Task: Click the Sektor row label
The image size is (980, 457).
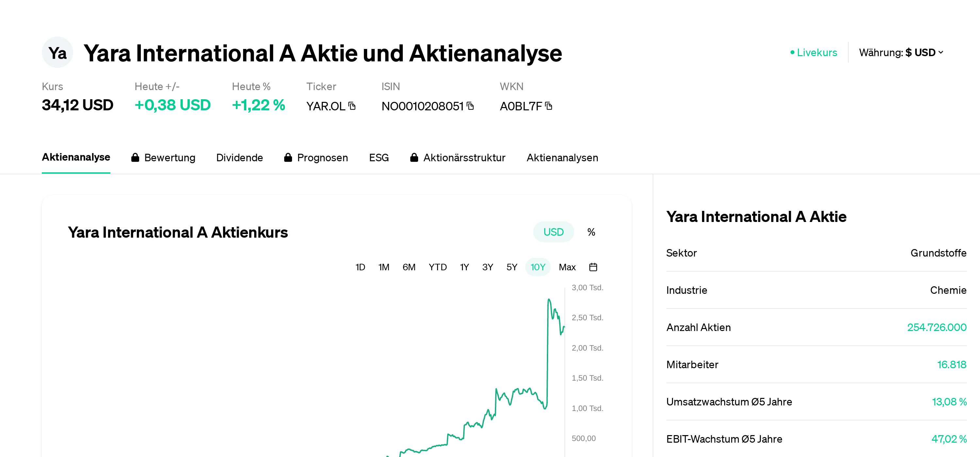Action: 681,253
